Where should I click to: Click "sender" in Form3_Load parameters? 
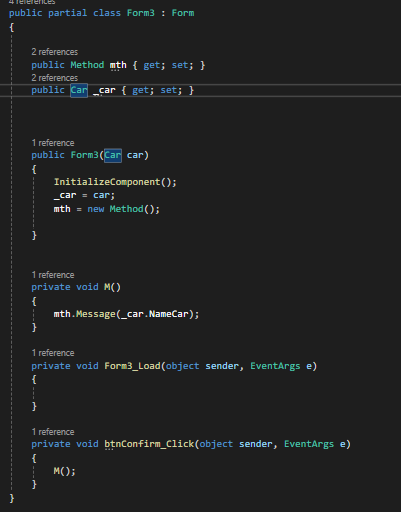(222, 366)
